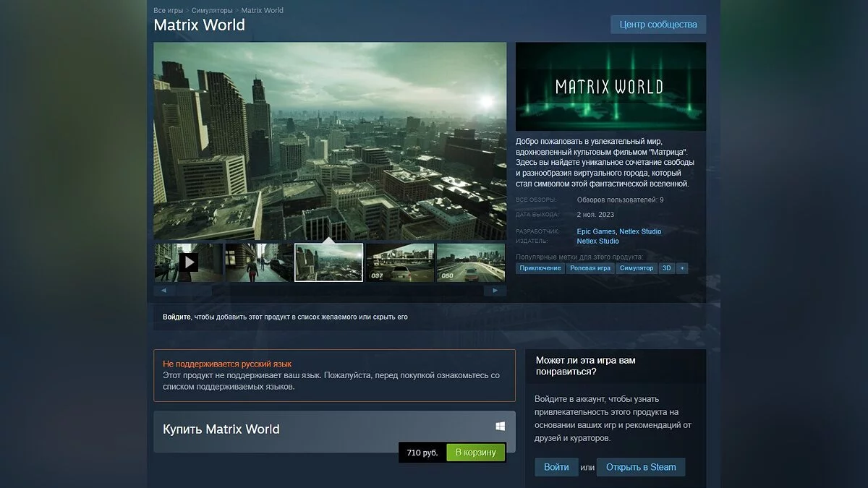Select the thumbnail labeled 037
This screenshot has width=868, height=488.
click(400, 262)
